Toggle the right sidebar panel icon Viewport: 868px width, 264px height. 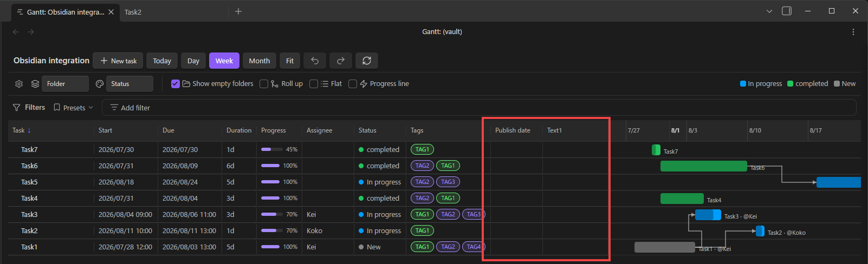tap(787, 11)
